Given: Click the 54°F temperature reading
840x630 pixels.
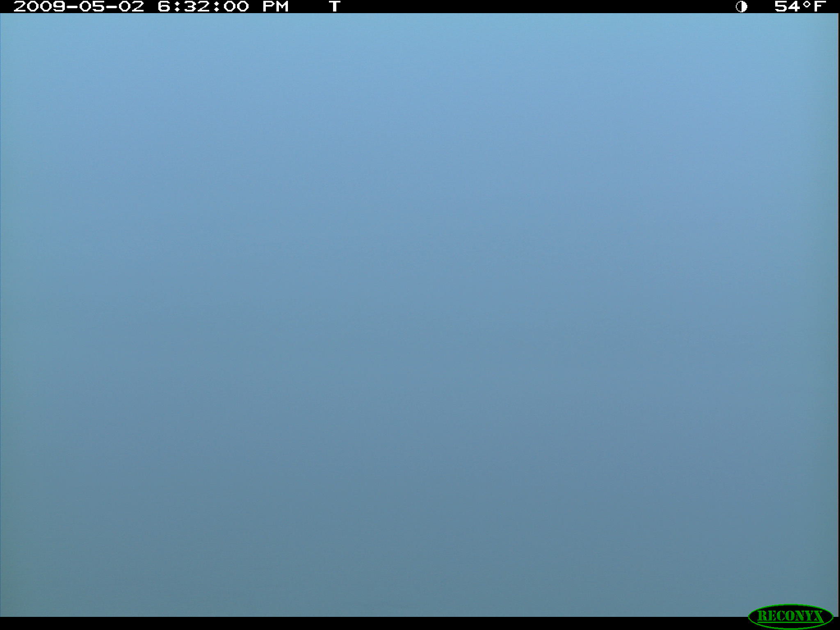Looking at the screenshot, I should pyautogui.click(x=800, y=6).
